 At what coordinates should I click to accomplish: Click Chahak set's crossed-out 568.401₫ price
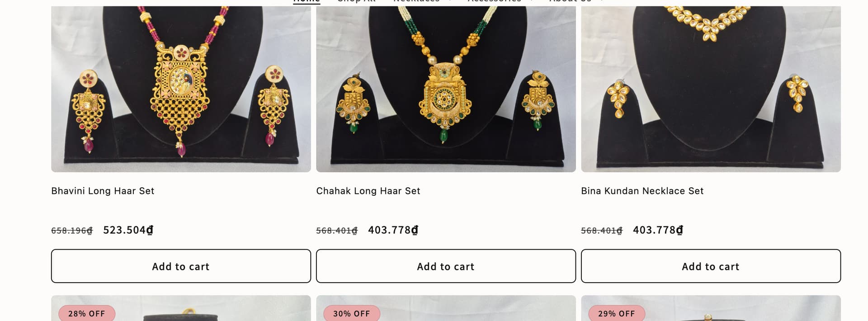(337, 231)
